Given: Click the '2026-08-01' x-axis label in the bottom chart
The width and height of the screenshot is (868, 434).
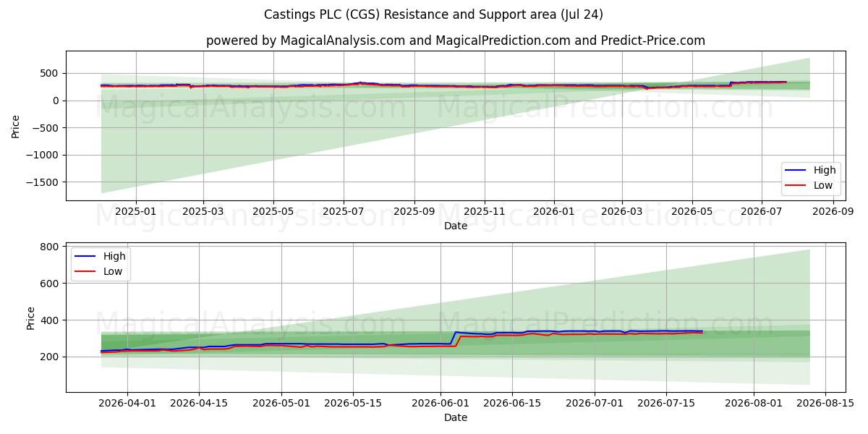Looking at the screenshot, I should point(754,404).
